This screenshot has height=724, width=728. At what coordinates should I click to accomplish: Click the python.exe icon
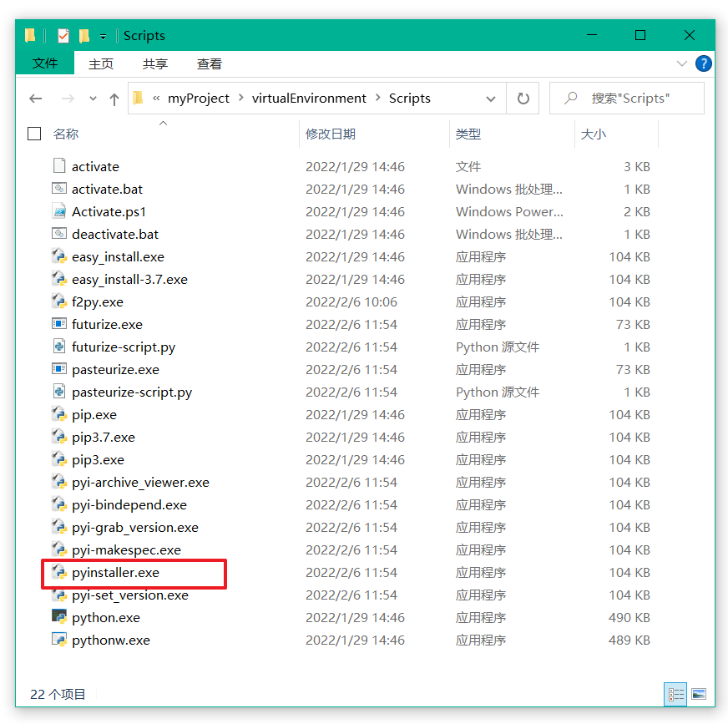click(x=59, y=617)
